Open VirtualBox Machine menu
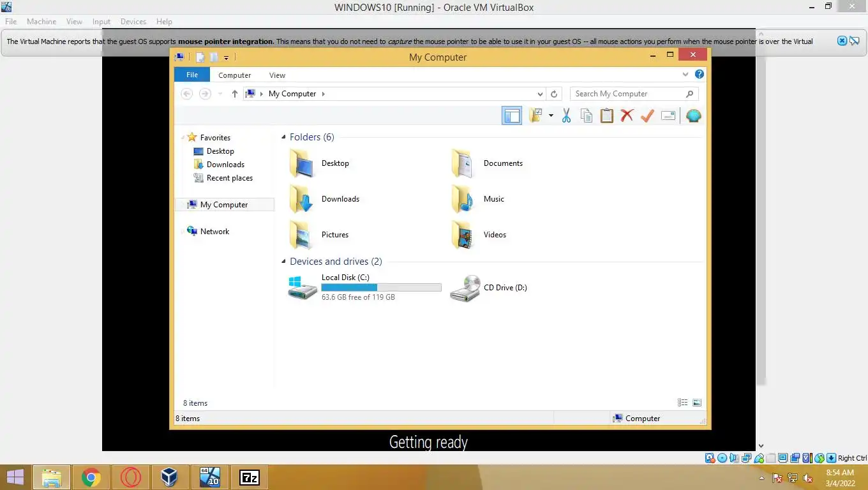This screenshot has height=490, width=868. [x=41, y=22]
